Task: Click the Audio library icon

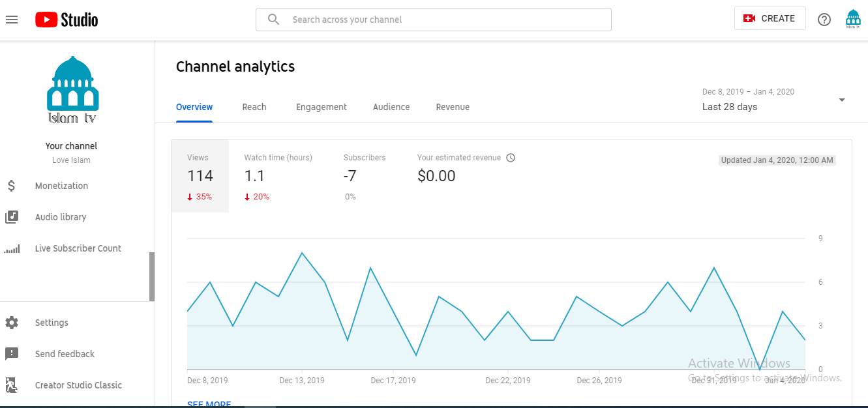Action: tap(12, 217)
